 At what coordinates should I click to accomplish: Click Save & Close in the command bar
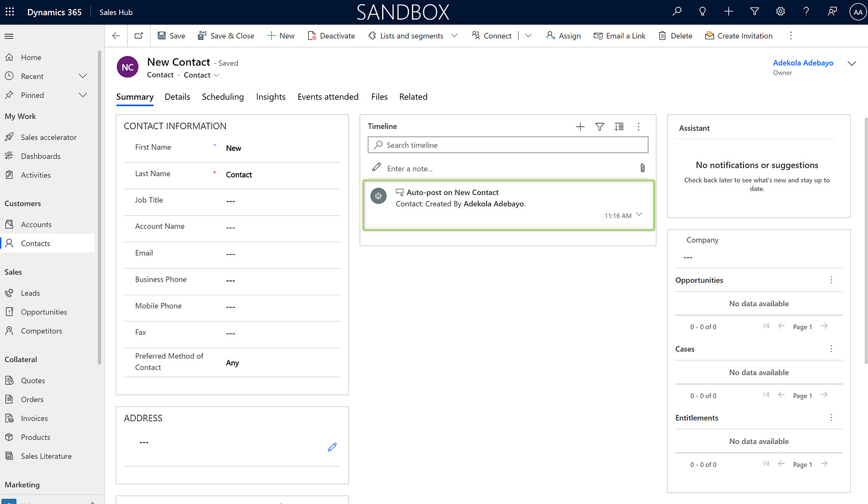(226, 36)
